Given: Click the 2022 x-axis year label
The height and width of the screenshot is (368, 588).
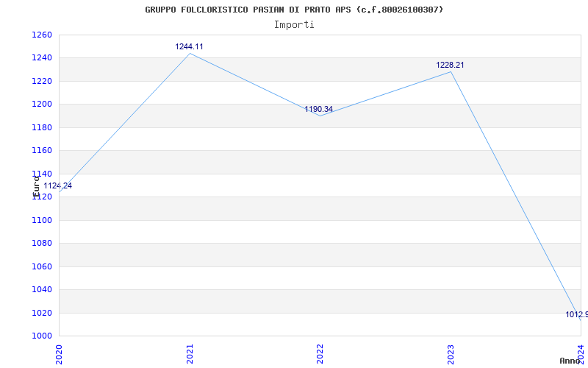Looking at the screenshot, I should 320,354.
